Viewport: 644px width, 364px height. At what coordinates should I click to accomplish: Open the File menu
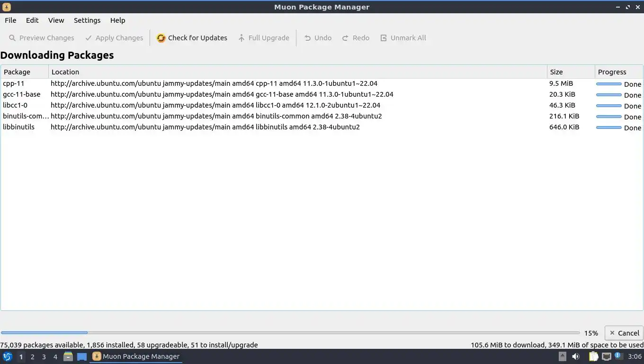click(10, 20)
